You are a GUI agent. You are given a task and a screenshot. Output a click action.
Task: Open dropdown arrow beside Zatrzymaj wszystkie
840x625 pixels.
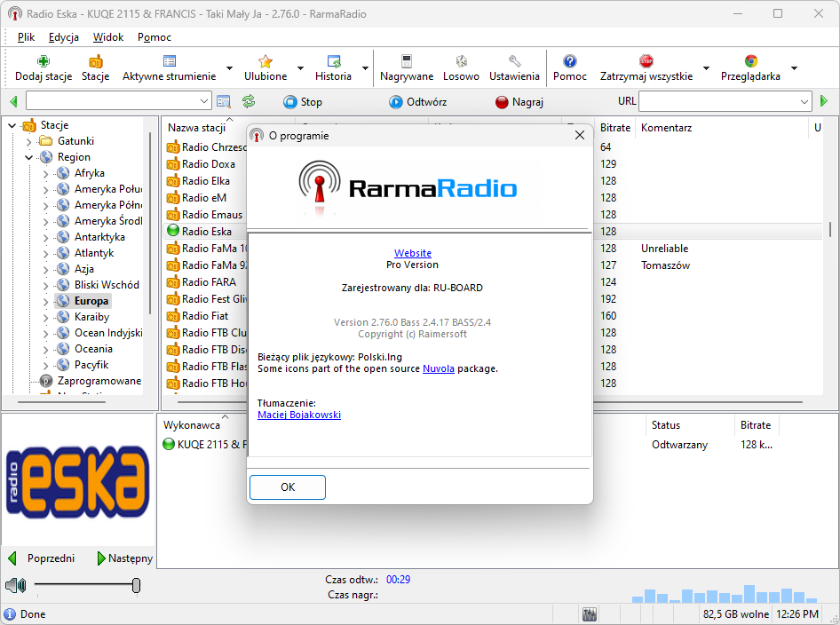[706, 68]
